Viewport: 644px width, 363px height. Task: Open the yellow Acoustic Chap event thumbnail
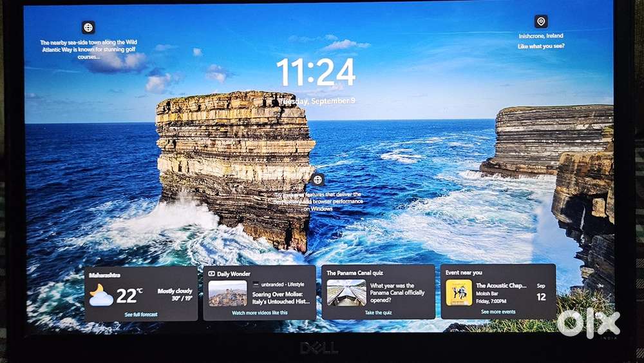(x=459, y=292)
